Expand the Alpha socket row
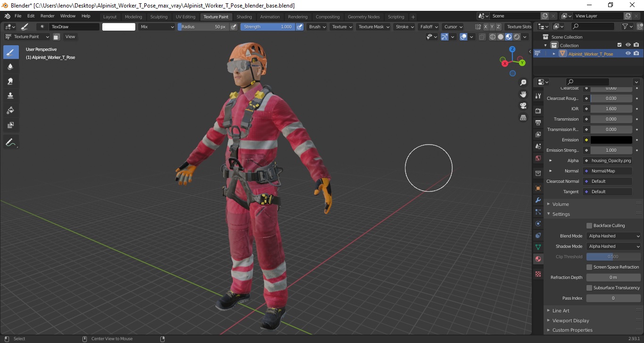Viewport: 644px width, 343px height. [x=550, y=161]
